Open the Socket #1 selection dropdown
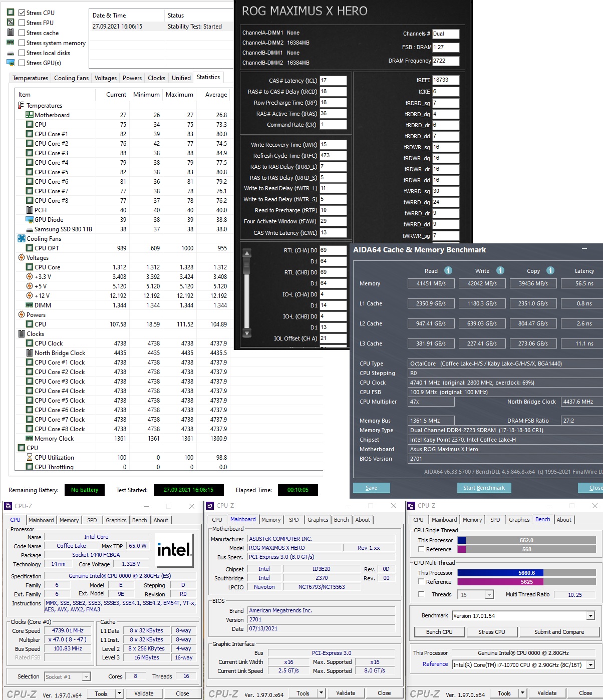Viewport: 603px width, 700px height. point(86,677)
